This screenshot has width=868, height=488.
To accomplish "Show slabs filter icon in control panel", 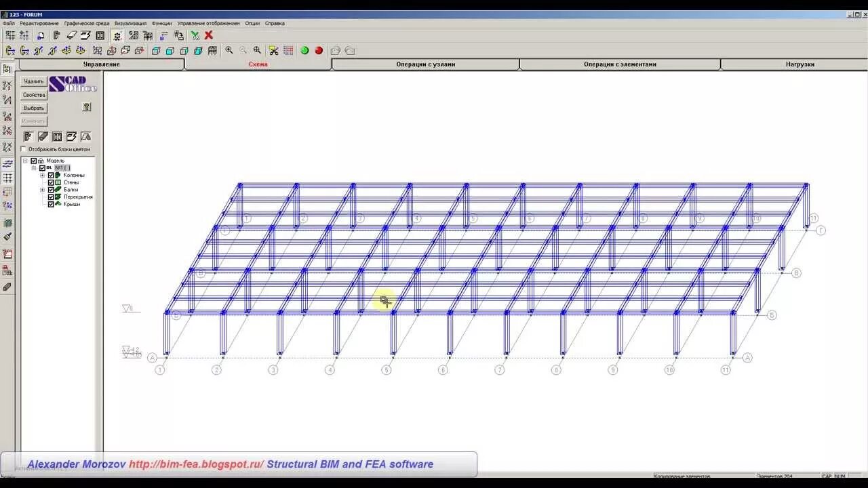I will point(71,136).
